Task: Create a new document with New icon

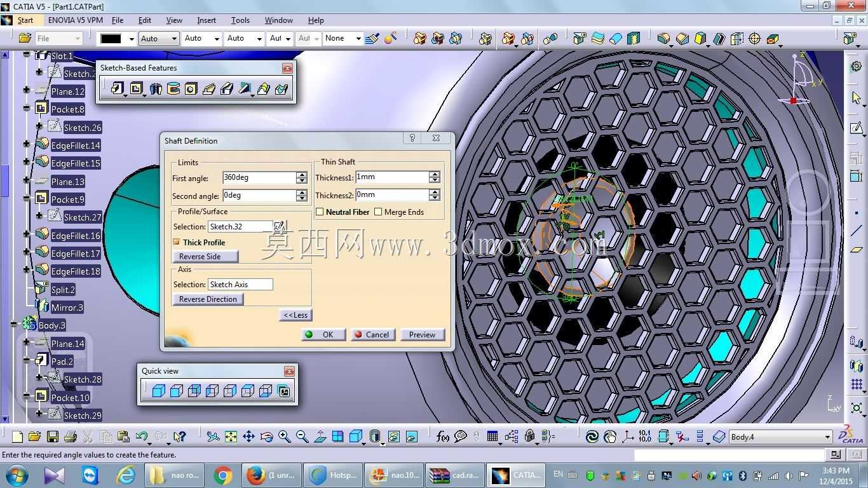Action: (17, 437)
